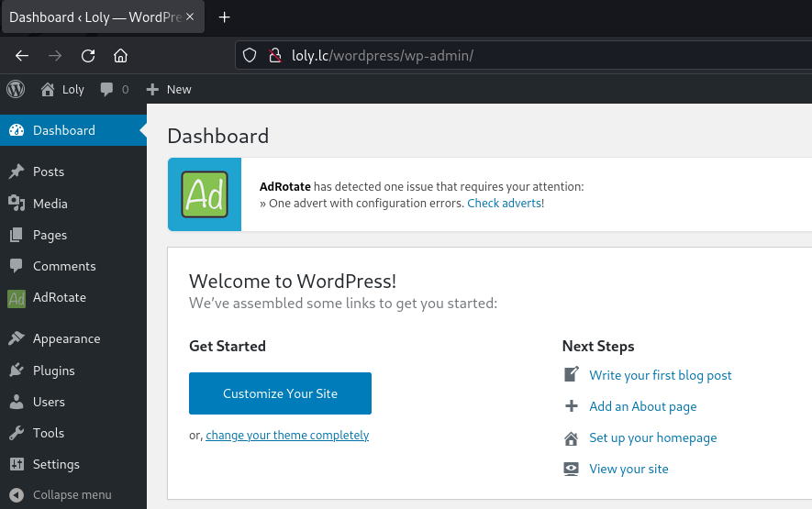The width and height of the screenshot is (812, 509).
Task: Click the plus icon beside About page
Action: [572, 406]
